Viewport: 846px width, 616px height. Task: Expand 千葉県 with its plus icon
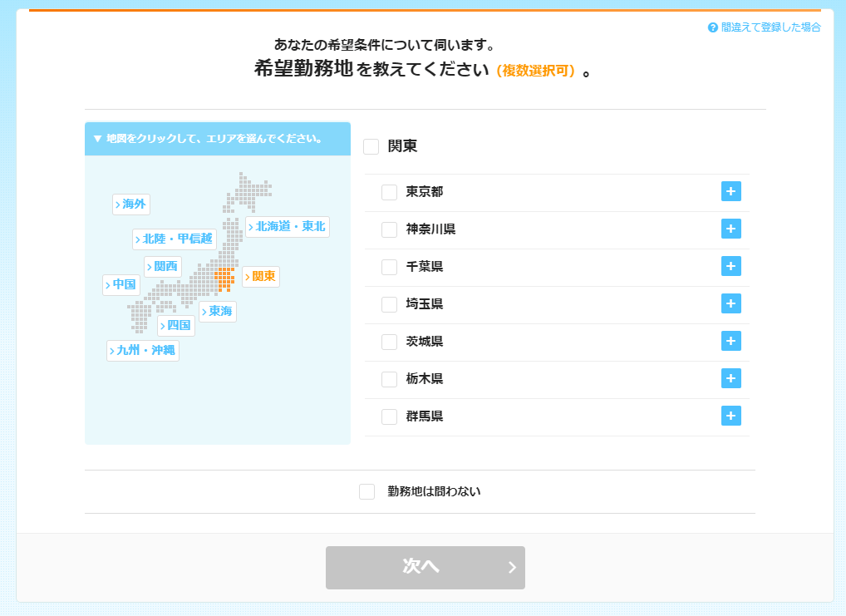(730, 266)
